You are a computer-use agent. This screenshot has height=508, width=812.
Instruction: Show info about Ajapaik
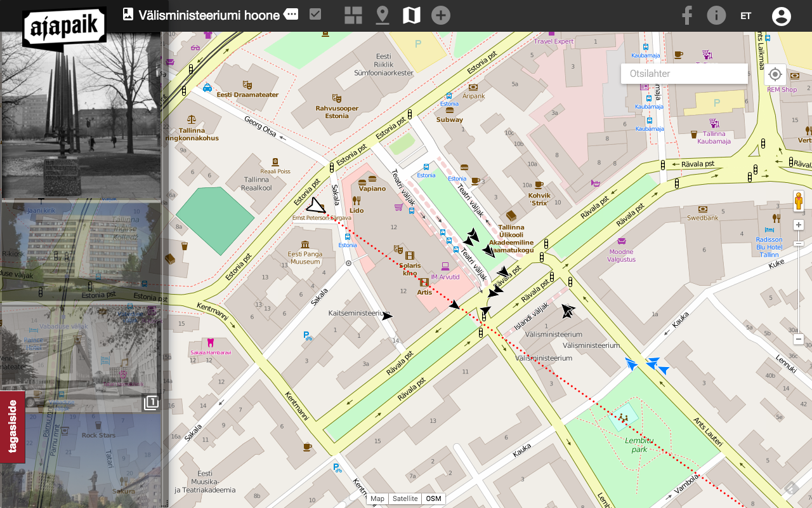pos(716,15)
